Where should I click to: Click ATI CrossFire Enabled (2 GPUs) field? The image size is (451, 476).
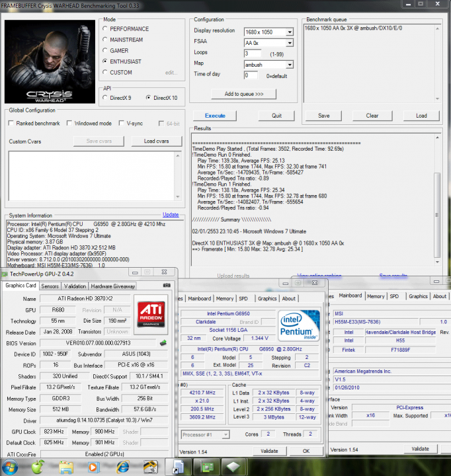[x=104, y=454]
